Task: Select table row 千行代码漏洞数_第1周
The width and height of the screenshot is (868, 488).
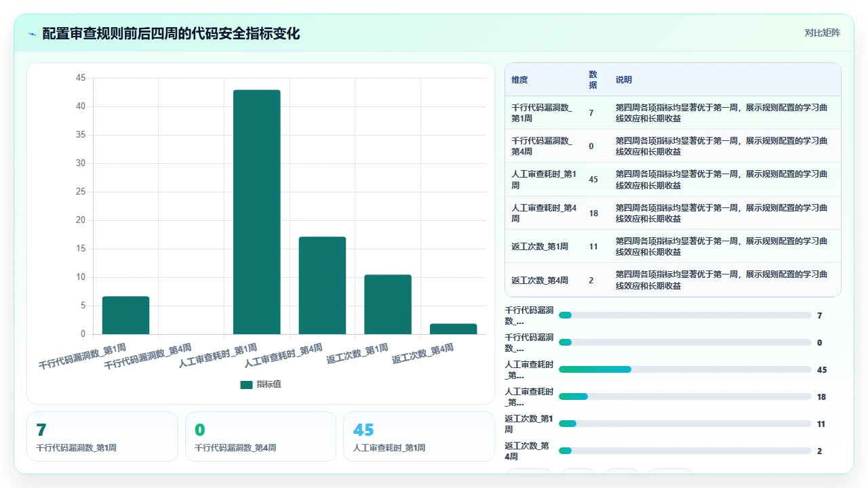Action: tap(673, 113)
